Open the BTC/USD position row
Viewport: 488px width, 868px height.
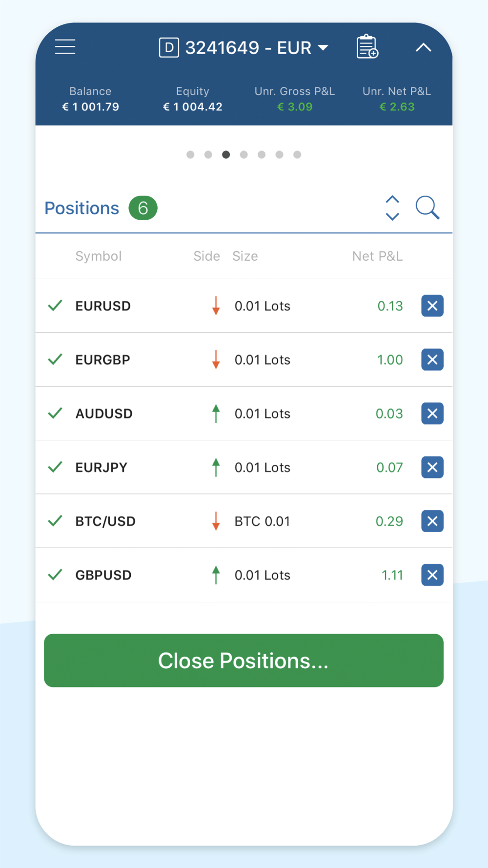tap(244, 521)
